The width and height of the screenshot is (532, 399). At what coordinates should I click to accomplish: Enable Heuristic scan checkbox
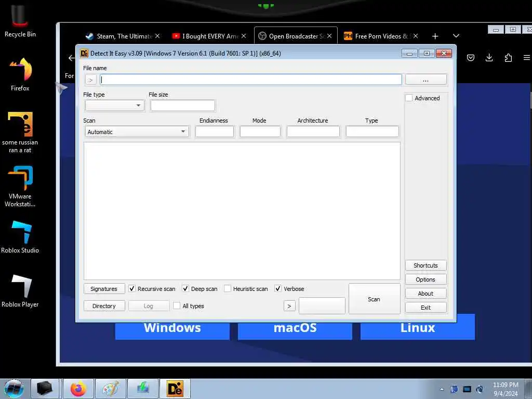pos(228,289)
